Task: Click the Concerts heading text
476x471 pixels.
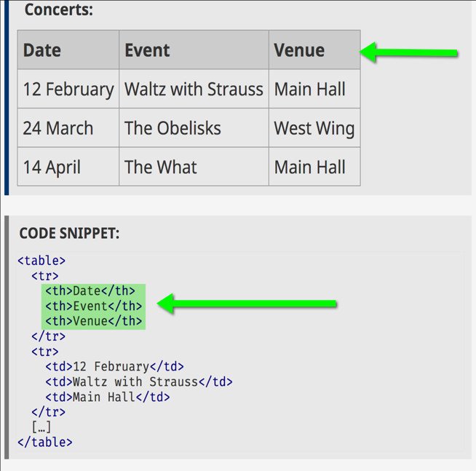Action: pos(58,9)
